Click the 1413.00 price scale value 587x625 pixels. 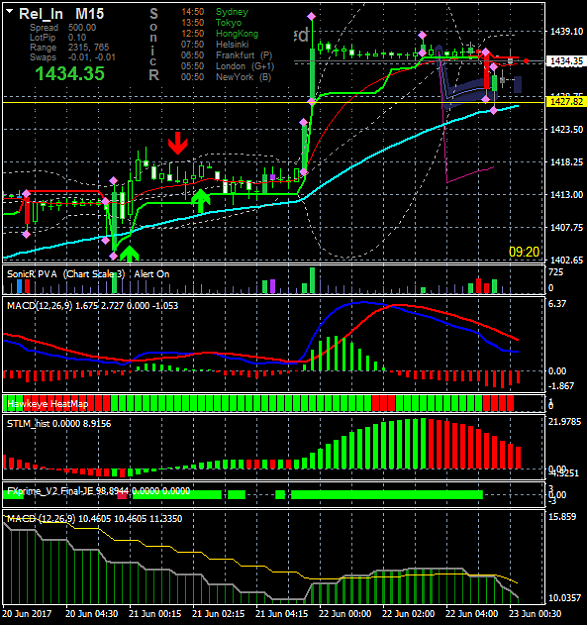[x=566, y=195]
